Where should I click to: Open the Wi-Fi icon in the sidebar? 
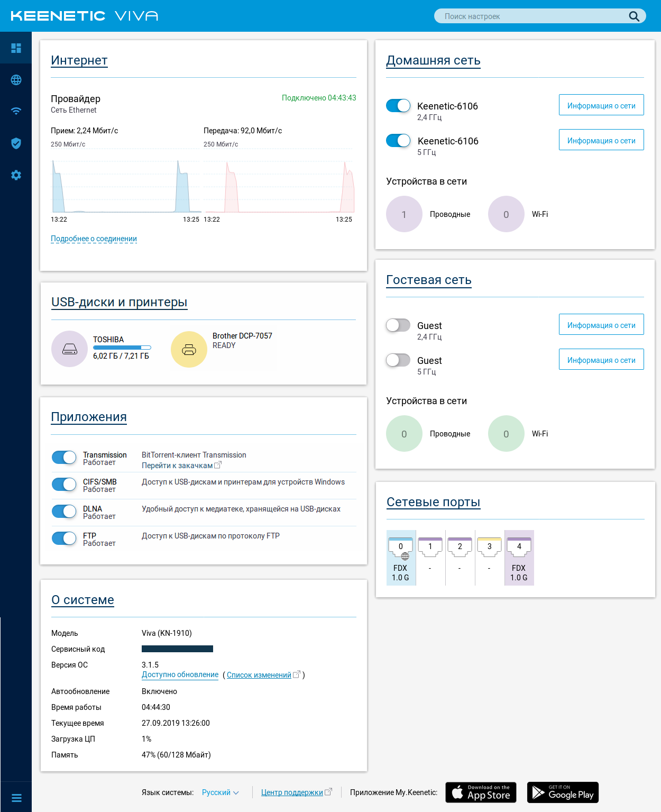[x=16, y=111]
